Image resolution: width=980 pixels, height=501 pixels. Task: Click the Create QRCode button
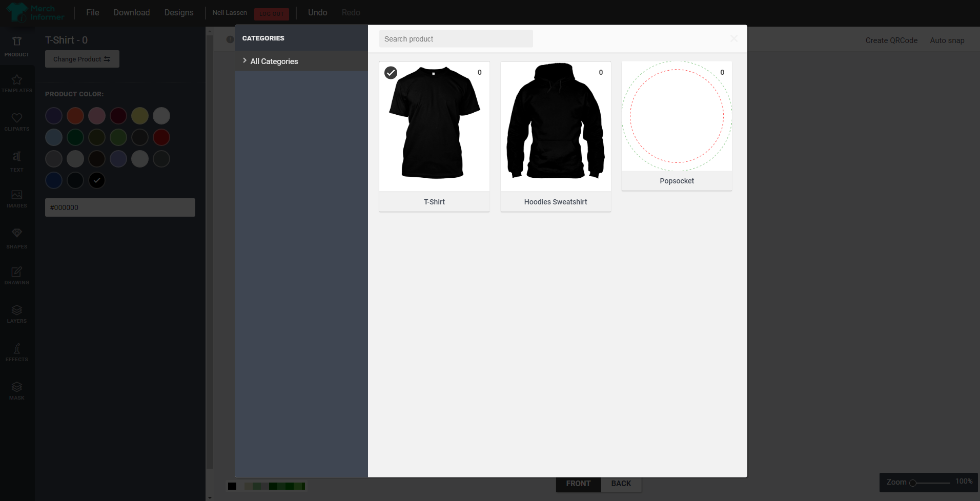pos(891,40)
